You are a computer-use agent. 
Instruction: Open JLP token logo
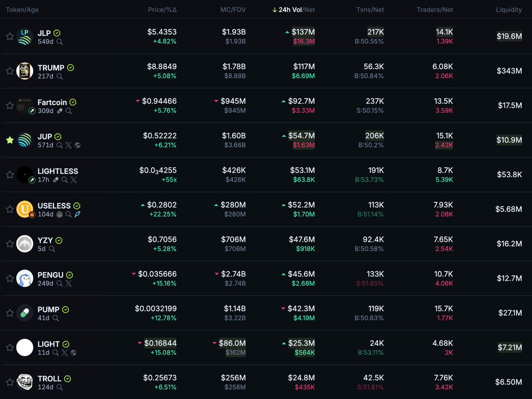25,36
